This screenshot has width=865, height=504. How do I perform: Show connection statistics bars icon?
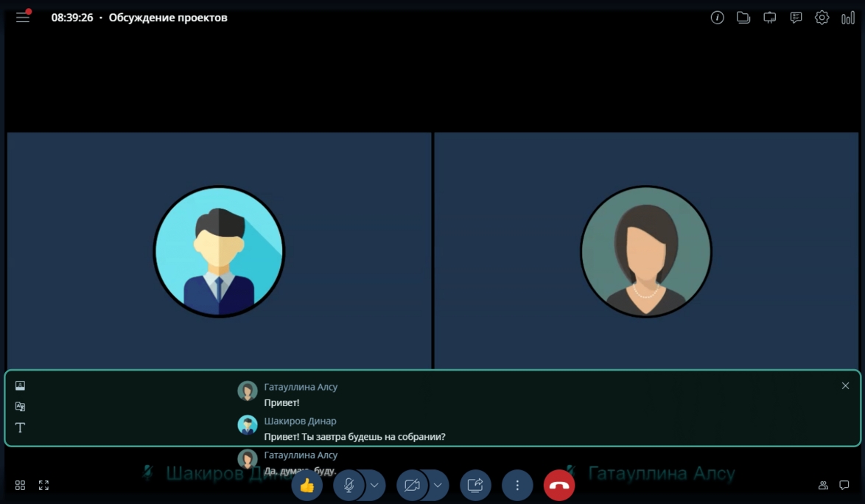click(x=848, y=18)
